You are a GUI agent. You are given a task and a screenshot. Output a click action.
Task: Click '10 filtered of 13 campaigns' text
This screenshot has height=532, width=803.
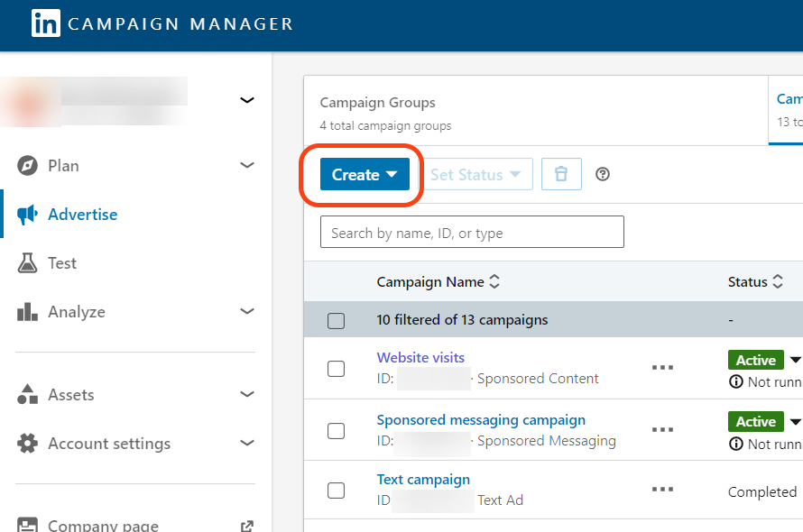pyautogui.click(x=462, y=320)
